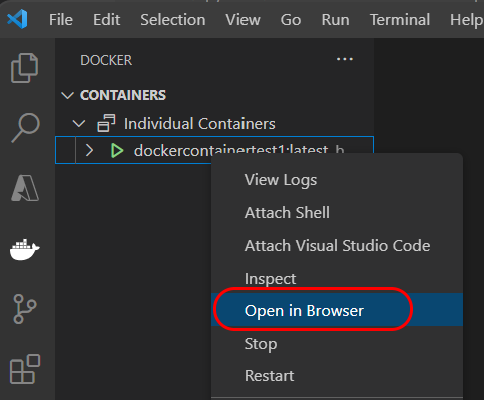
Task: Stop the container via context menu
Action: click(x=261, y=344)
